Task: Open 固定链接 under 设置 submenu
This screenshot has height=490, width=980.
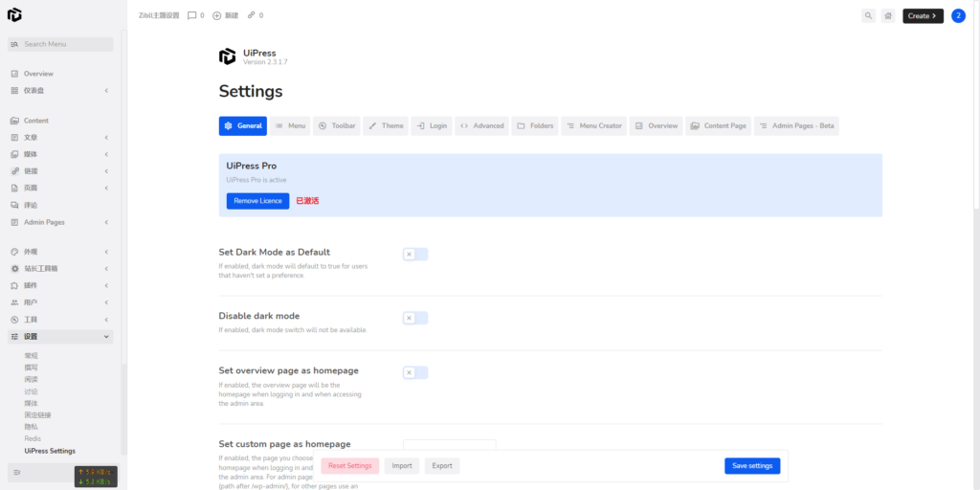Action: pyautogui.click(x=37, y=415)
